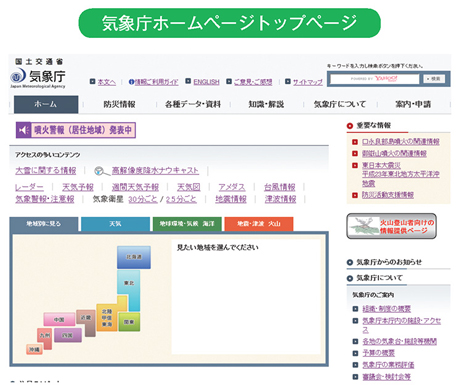460x389 pixels.
Task: Open 御嶽山噴火の関連情報 link
Action: (394, 154)
